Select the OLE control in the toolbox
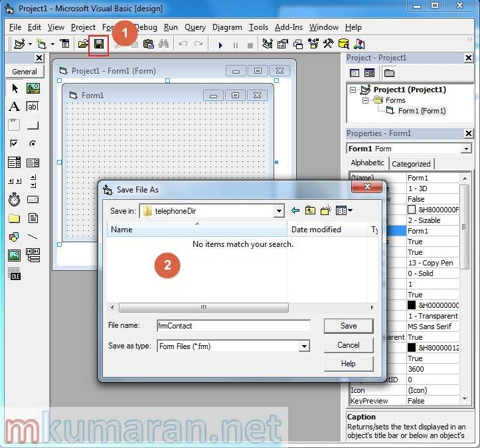 [x=14, y=274]
